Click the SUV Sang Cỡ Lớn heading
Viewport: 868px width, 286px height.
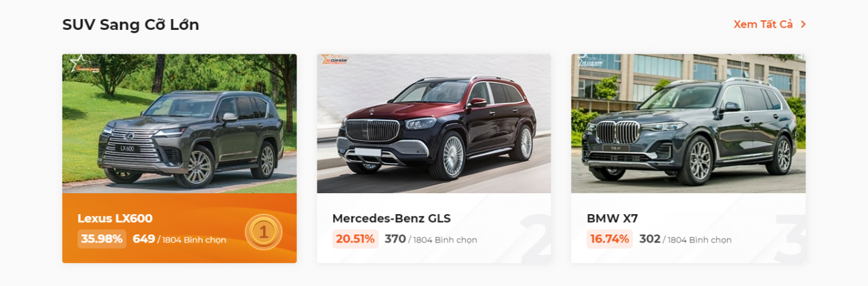(x=131, y=25)
